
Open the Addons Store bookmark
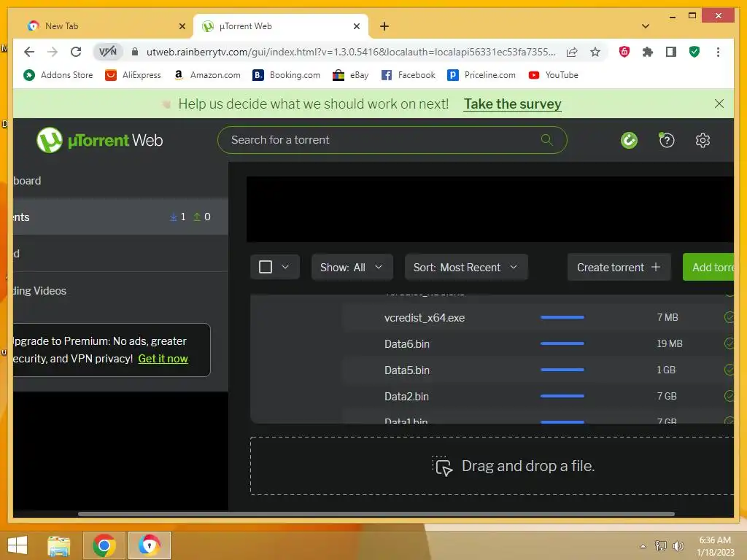click(58, 75)
